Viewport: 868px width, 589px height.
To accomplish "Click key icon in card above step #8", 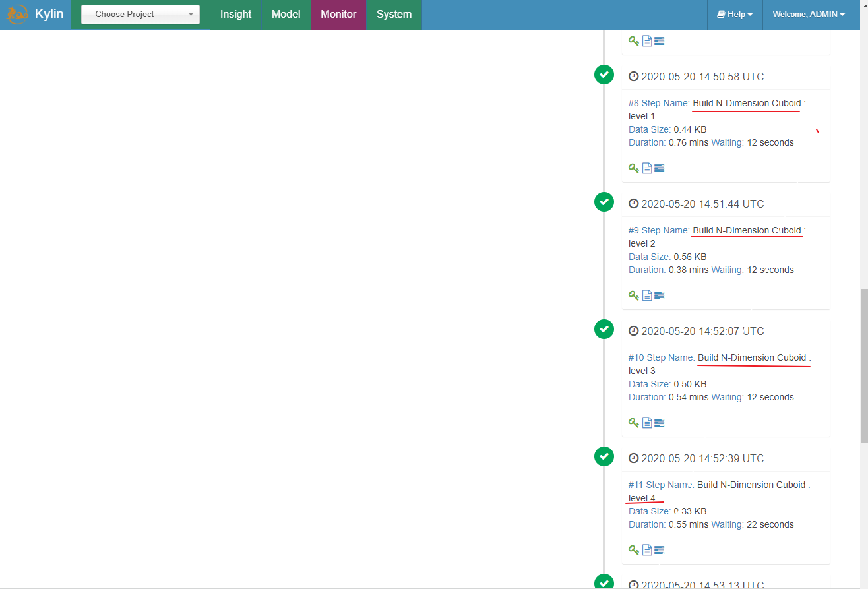I will 633,41.
